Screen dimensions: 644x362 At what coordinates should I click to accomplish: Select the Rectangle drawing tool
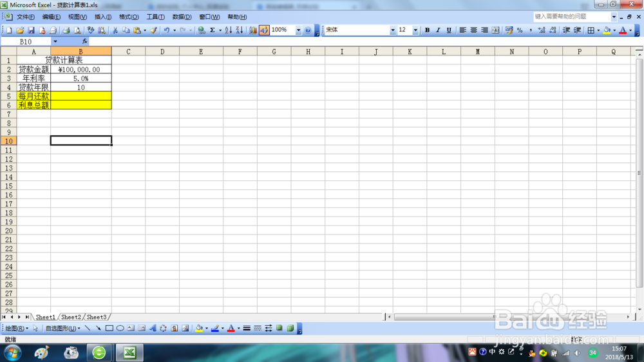click(109, 329)
